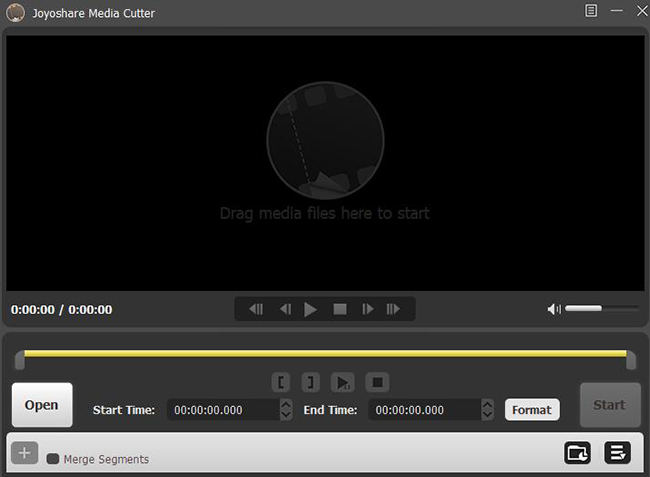650x477 pixels.
Task: Click the Open button
Action: click(x=42, y=405)
